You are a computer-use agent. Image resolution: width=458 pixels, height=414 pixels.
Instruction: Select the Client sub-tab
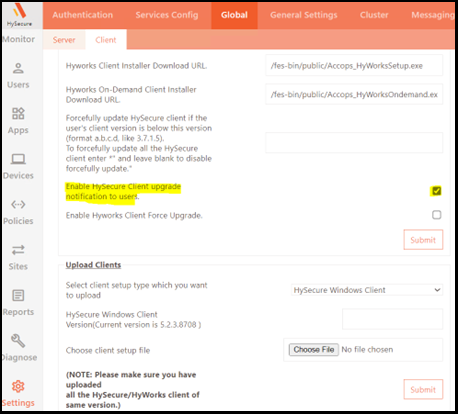point(106,40)
